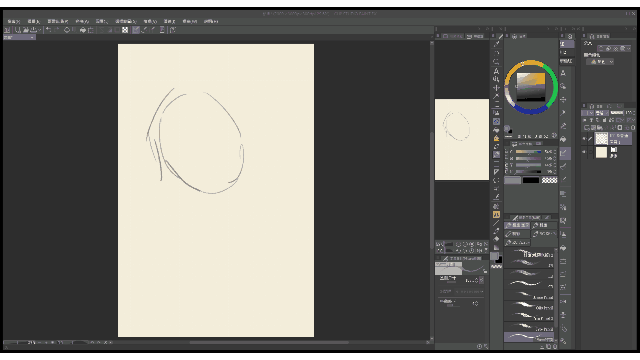The height and width of the screenshot is (360, 640).
Task: Click the canvas horizontal scrollbar
Action: click(x=269, y=342)
